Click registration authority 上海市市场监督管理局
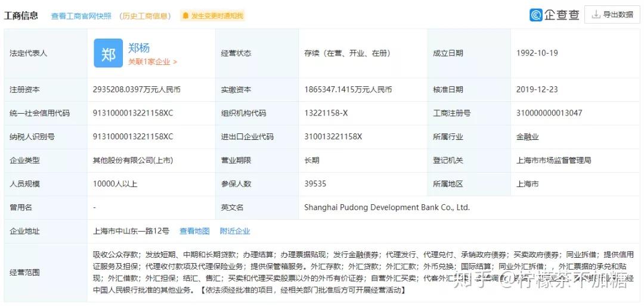This screenshot has height=306, width=644. [x=553, y=160]
